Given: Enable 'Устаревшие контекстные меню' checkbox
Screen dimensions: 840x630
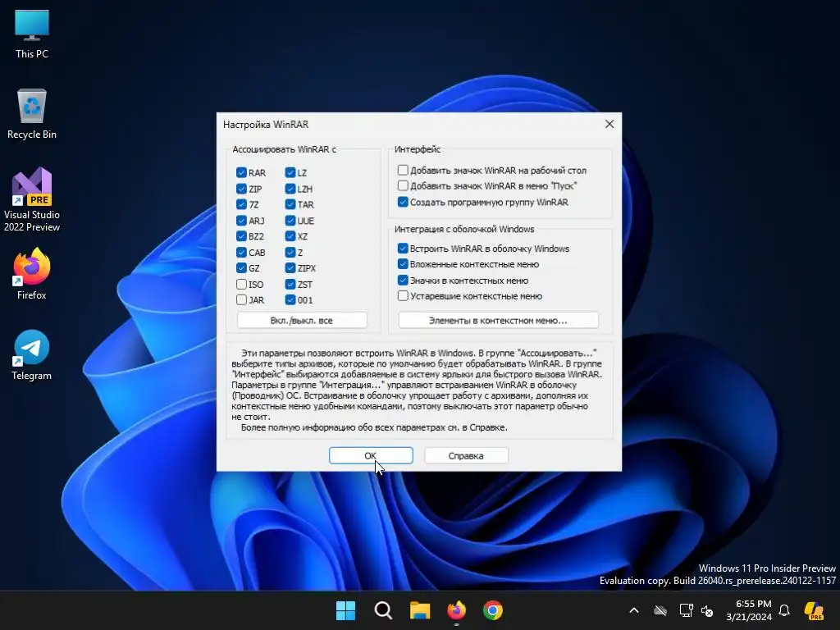Looking at the screenshot, I should [x=403, y=295].
